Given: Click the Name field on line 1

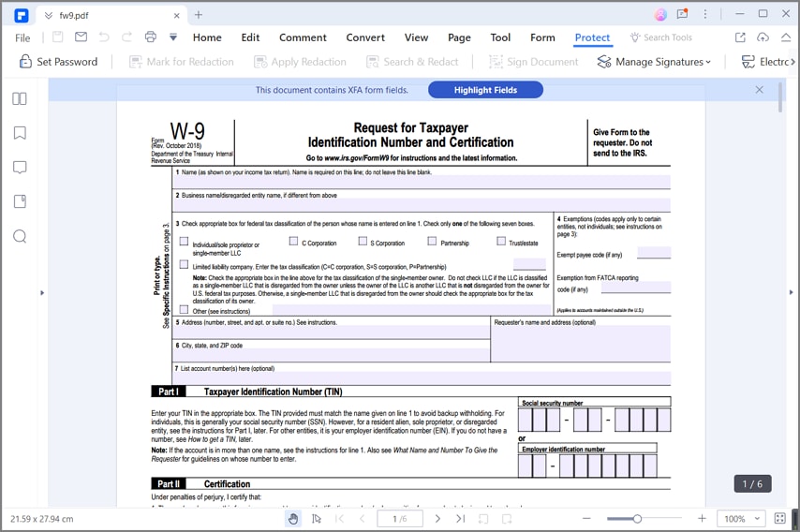Looking at the screenshot, I should tap(422, 182).
